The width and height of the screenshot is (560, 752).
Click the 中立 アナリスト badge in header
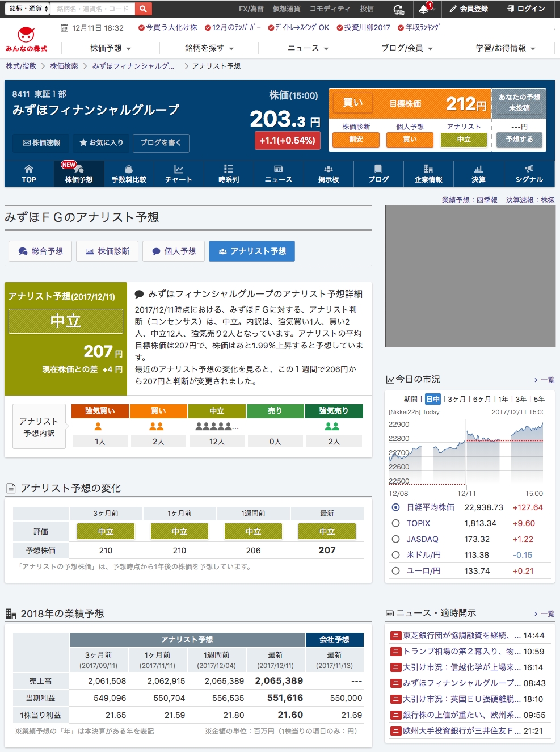point(464,140)
